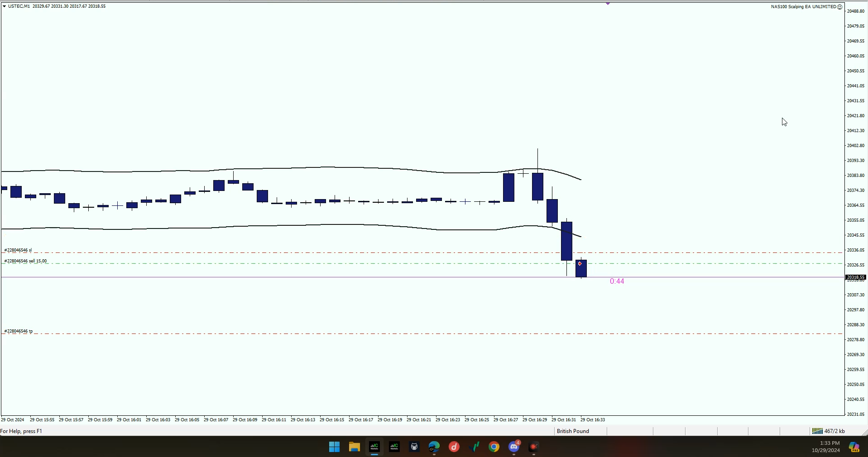Click the 467/2 kb connection status indicator
The height and width of the screenshot is (457, 868).
point(828,431)
